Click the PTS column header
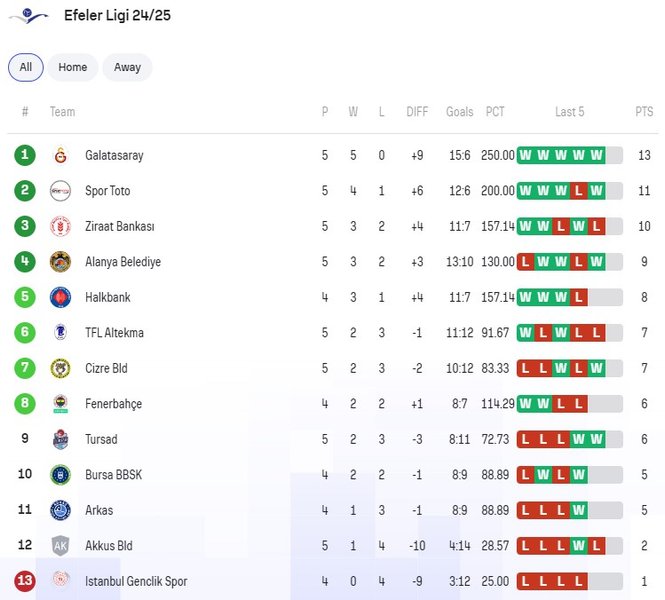 point(643,112)
